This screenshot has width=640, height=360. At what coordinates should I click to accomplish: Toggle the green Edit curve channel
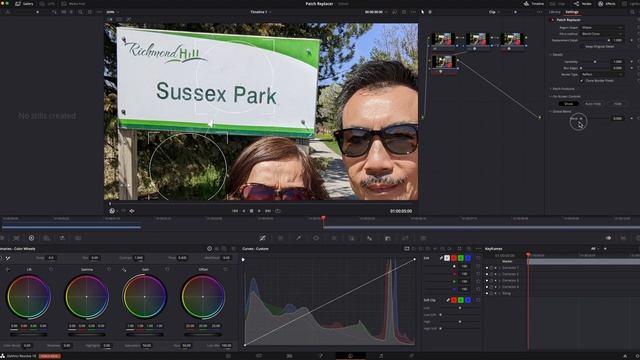point(461,258)
